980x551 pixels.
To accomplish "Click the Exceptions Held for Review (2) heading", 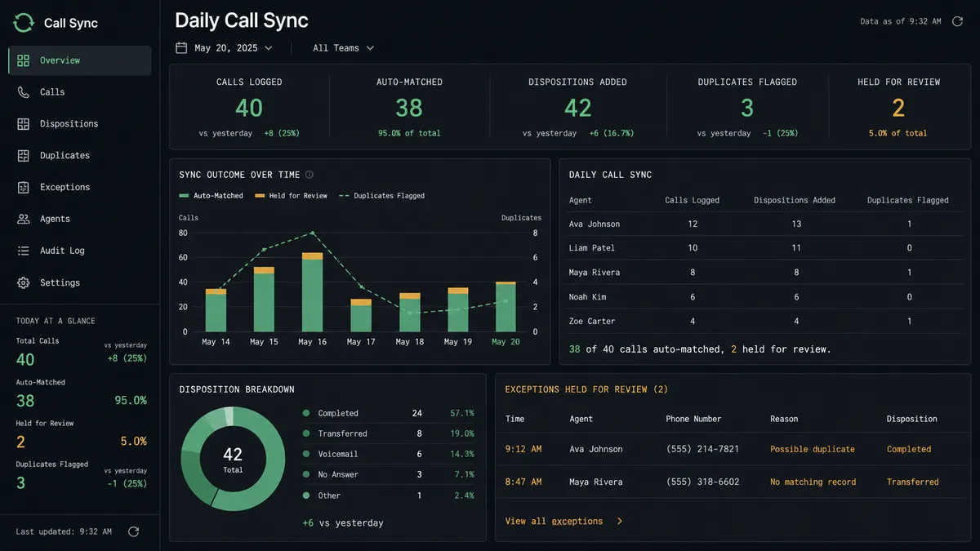I will [x=586, y=389].
